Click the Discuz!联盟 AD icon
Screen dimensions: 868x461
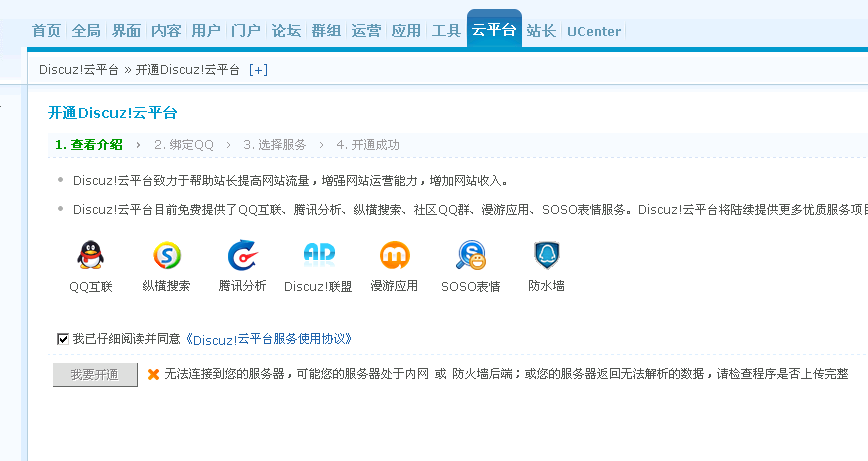click(x=319, y=253)
